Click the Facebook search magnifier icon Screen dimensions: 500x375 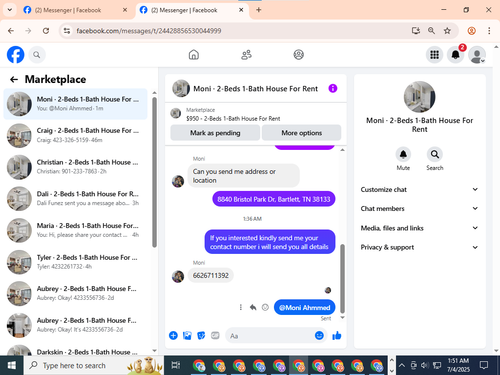click(x=37, y=55)
